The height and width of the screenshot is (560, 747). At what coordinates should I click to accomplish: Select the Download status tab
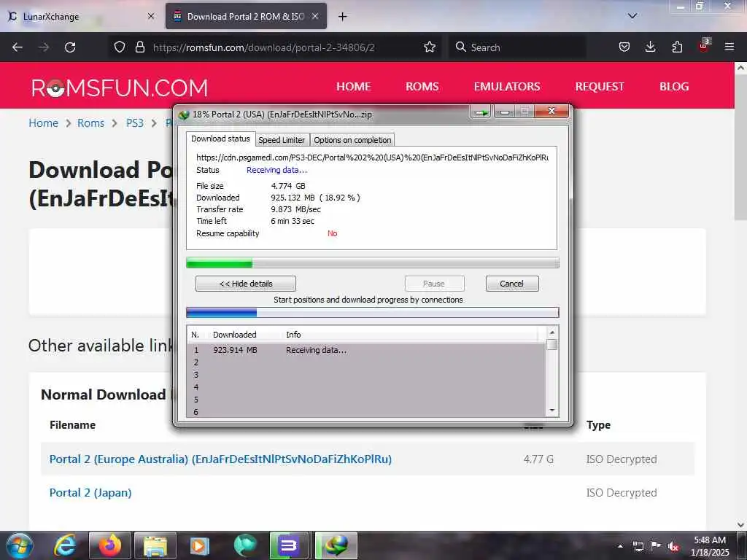click(x=220, y=139)
